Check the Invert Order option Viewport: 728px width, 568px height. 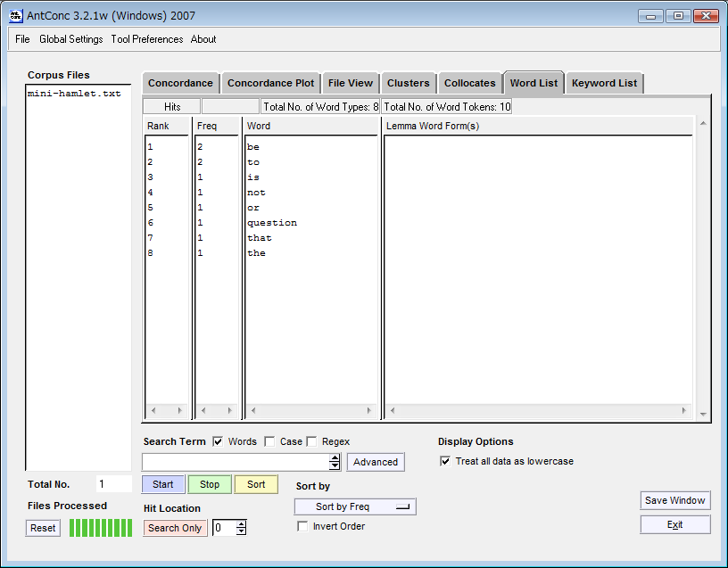[x=302, y=526]
